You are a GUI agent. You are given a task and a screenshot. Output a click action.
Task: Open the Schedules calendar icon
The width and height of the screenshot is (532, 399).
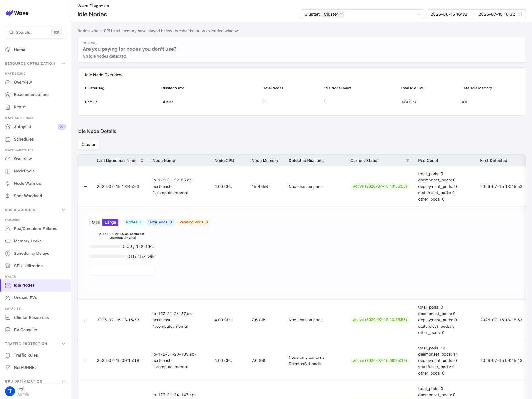(x=8, y=139)
